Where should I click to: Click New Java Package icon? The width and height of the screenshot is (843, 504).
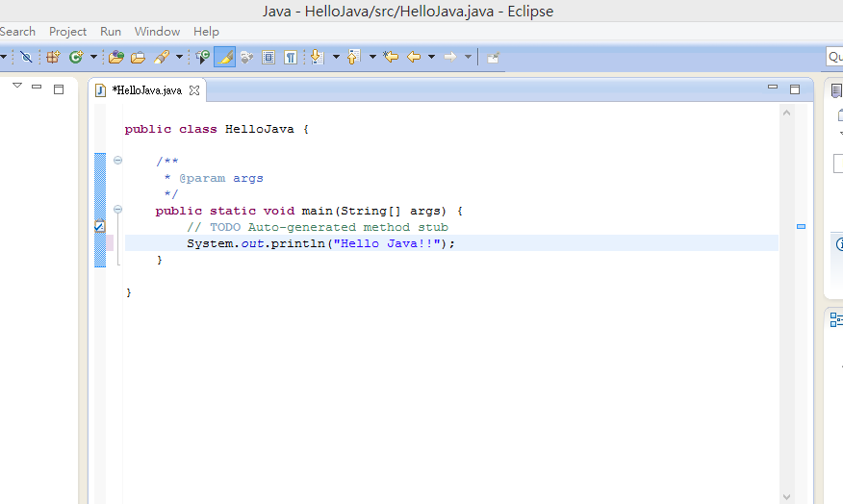tap(53, 57)
